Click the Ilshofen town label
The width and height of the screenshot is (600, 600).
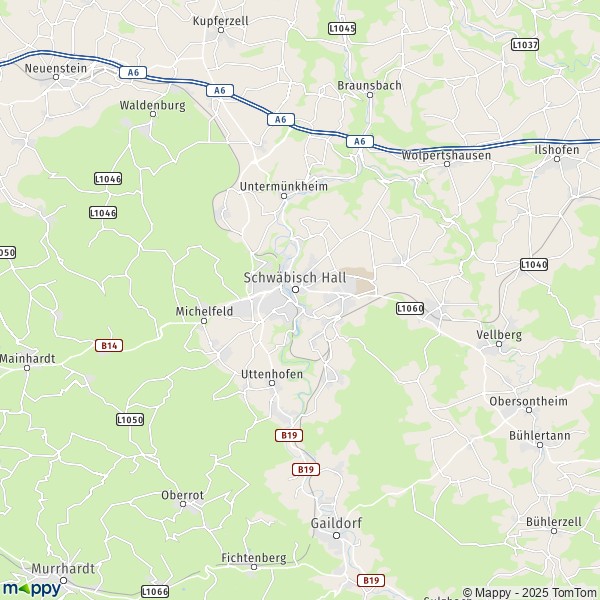tap(557, 150)
